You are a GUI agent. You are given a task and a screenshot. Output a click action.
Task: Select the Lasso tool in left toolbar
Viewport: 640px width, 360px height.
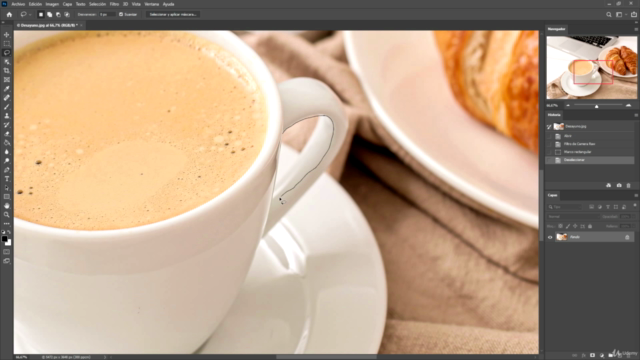pyautogui.click(x=7, y=53)
